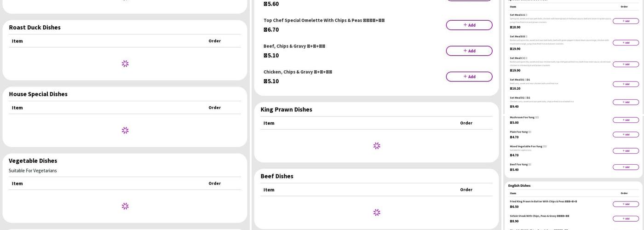Add Plain Foo Yung to the order

point(626,135)
